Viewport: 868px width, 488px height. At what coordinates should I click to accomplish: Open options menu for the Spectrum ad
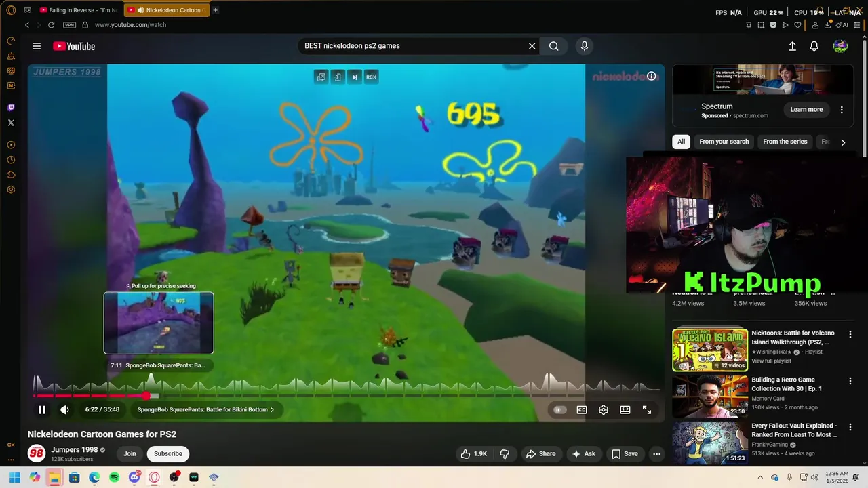[842, 110]
